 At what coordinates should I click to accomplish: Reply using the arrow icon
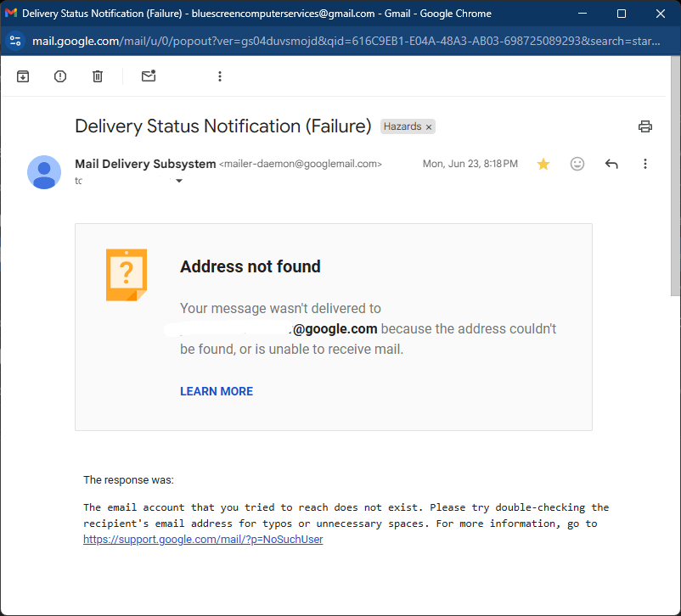click(611, 164)
